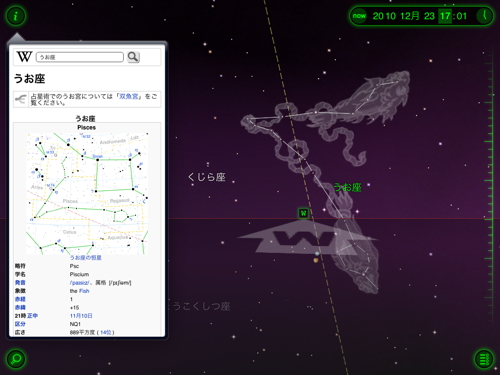The height and width of the screenshot is (375, 500).
Task: Open the うお座の恒星 link
Action: (86, 258)
